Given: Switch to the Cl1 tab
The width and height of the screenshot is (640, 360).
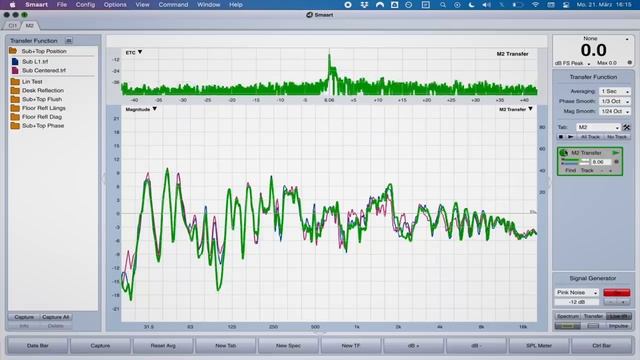Looking at the screenshot, I should pyautogui.click(x=13, y=26).
